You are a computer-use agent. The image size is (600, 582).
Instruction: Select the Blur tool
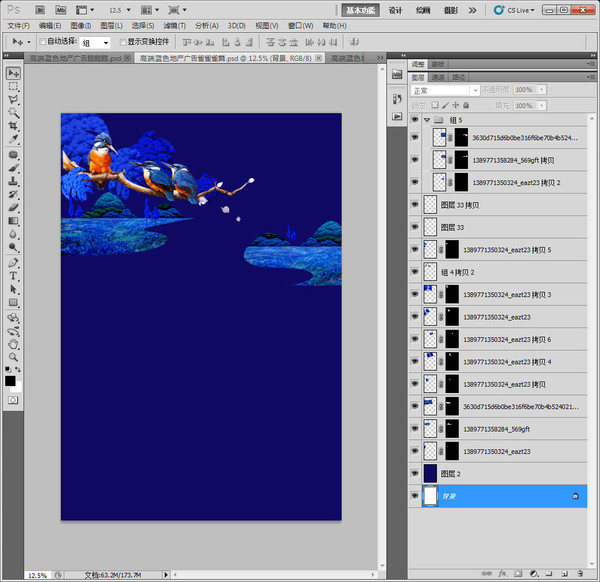13,234
